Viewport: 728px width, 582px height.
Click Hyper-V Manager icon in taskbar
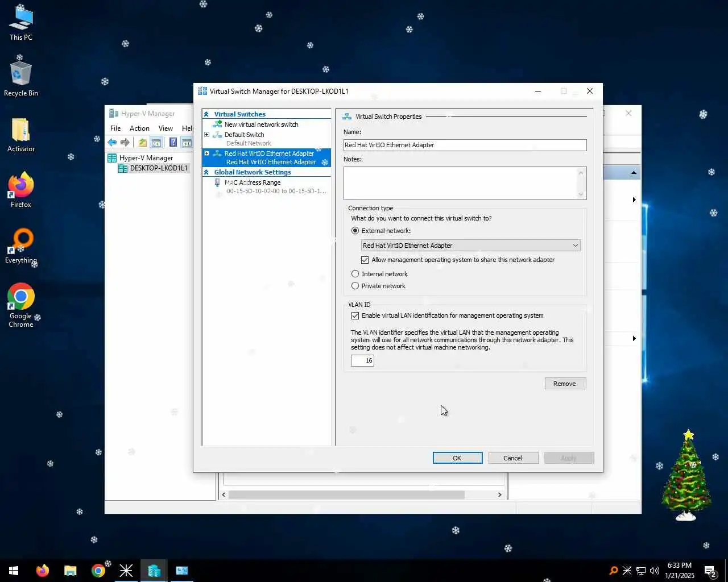point(154,571)
